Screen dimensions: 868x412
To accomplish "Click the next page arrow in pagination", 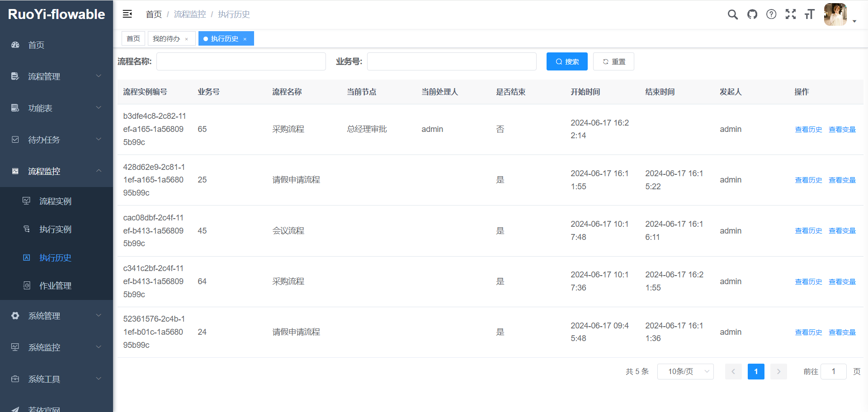I will tap(778, 371).
